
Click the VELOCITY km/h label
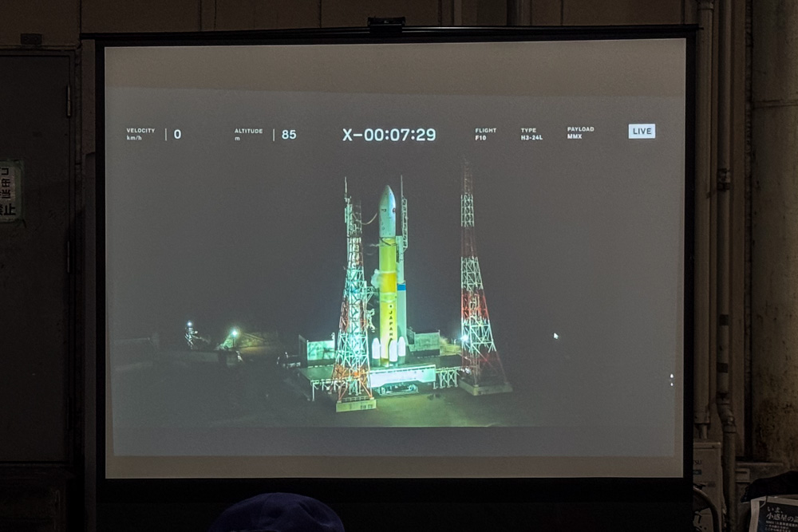(x=140, y=134)
